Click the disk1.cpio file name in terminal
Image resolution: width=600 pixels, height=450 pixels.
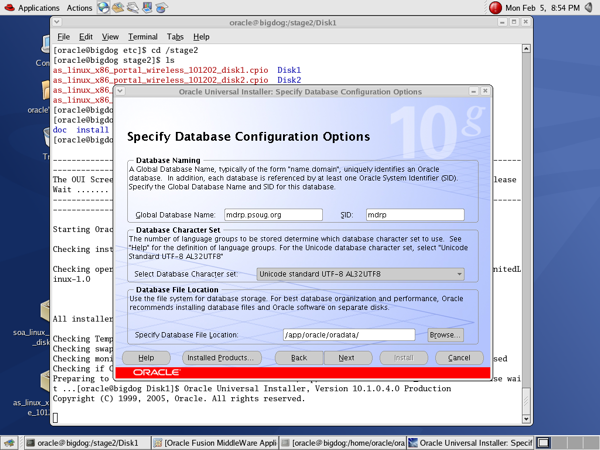click(160, 70)
